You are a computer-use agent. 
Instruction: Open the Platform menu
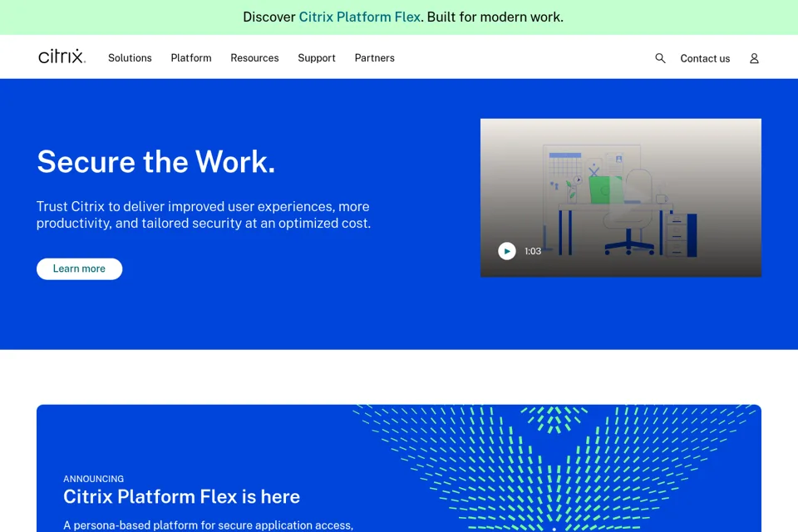[191, 58]
